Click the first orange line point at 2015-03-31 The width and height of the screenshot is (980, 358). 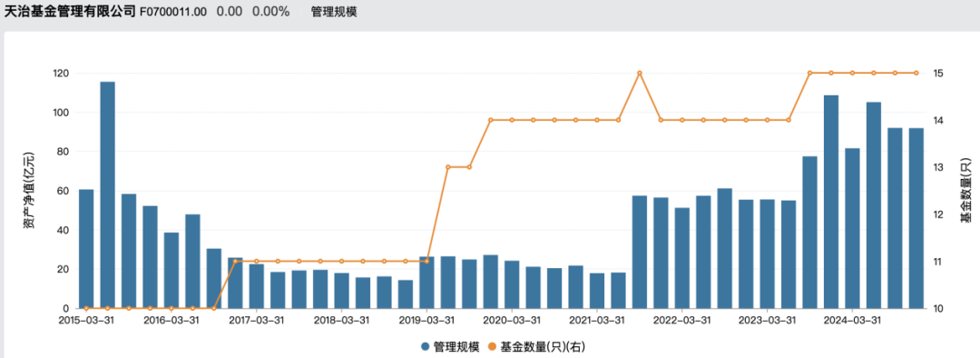[86, 309]
